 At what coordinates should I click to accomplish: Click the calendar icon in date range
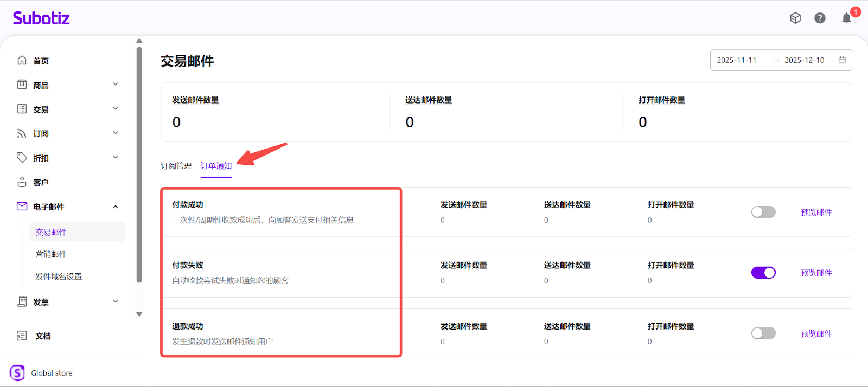point(842,60)
